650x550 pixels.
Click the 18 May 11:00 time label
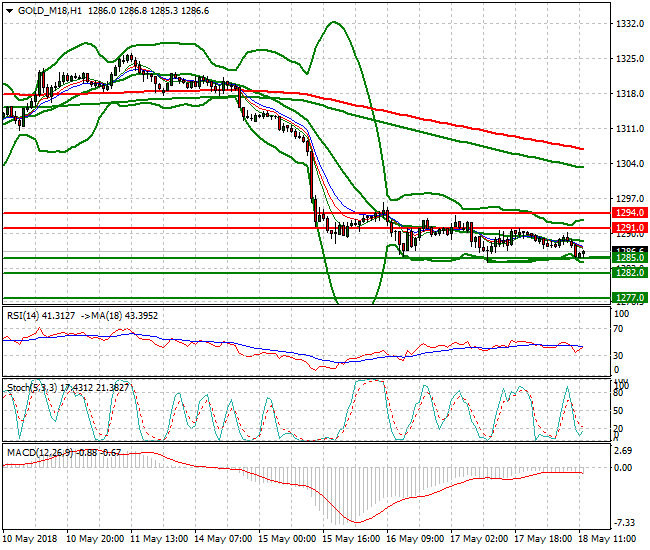click(x=607, y=539)
